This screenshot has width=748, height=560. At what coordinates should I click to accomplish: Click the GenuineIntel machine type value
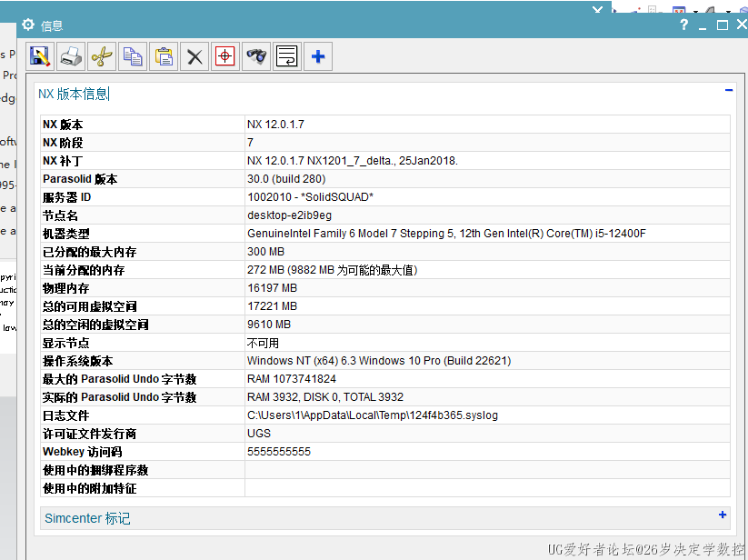(x=446, y=234)
